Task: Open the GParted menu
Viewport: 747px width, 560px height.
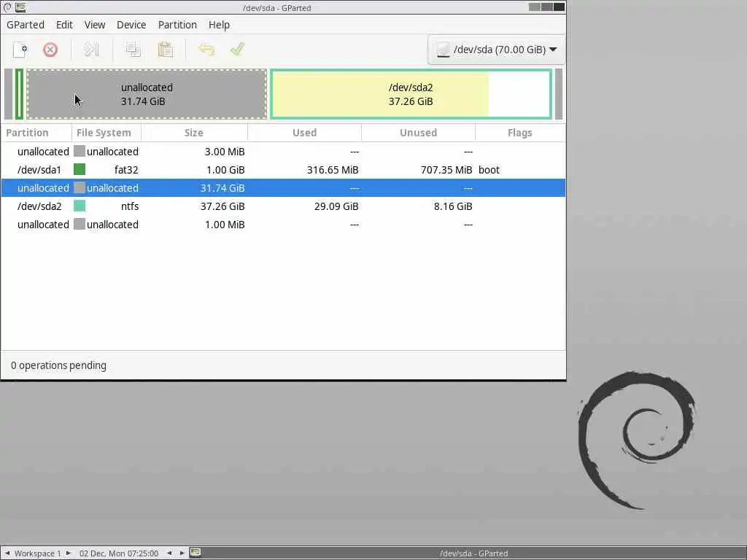Action: coord(26,25)
